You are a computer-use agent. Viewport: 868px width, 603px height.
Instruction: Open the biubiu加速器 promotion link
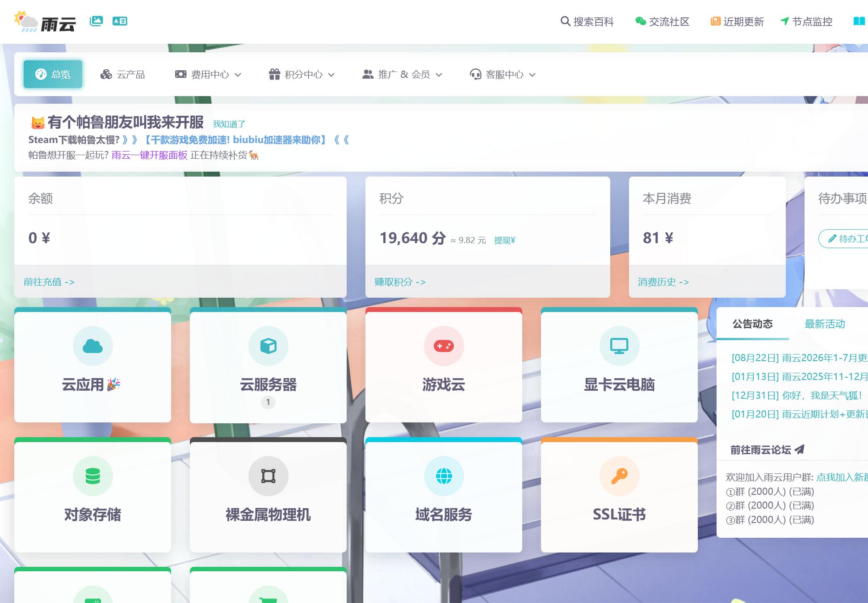[236, 140]
